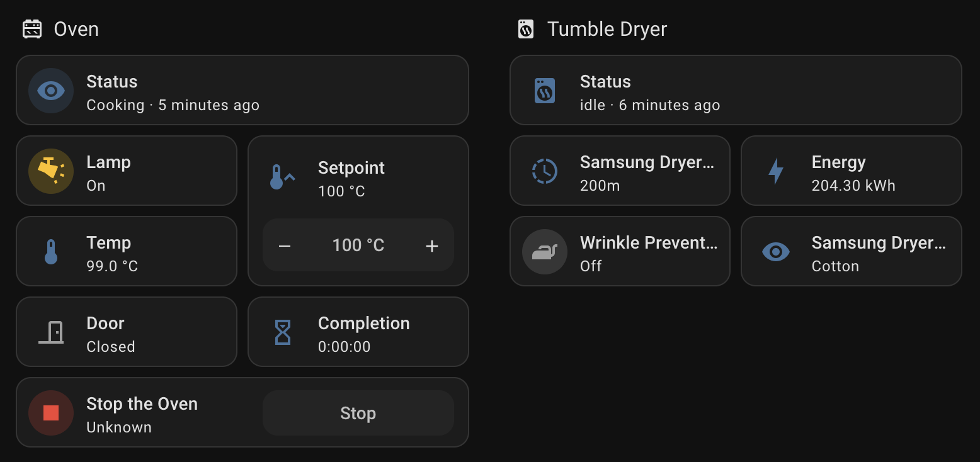
Task: Click the Samsung Dryer 200m clock icon
Action: (545, 171)
